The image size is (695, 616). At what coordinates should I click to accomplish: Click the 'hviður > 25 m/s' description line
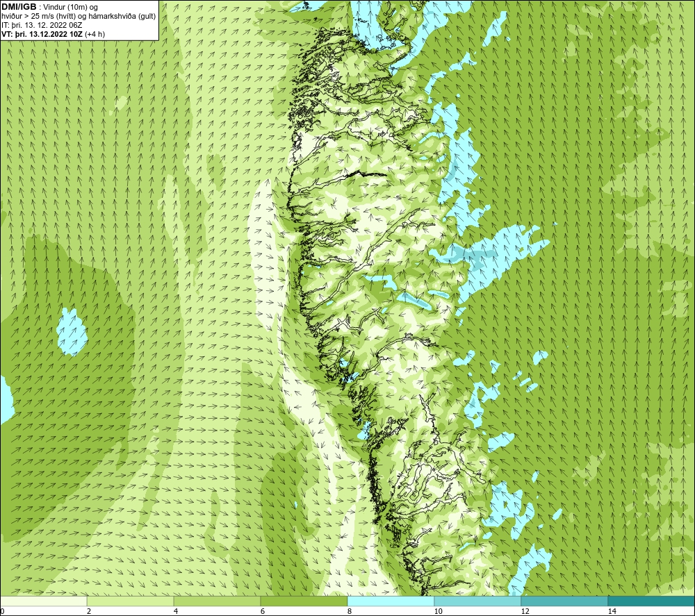79,17
